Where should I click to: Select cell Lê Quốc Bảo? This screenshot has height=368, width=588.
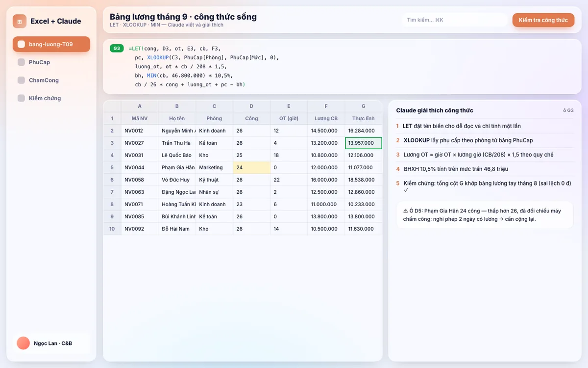(177, 155)
